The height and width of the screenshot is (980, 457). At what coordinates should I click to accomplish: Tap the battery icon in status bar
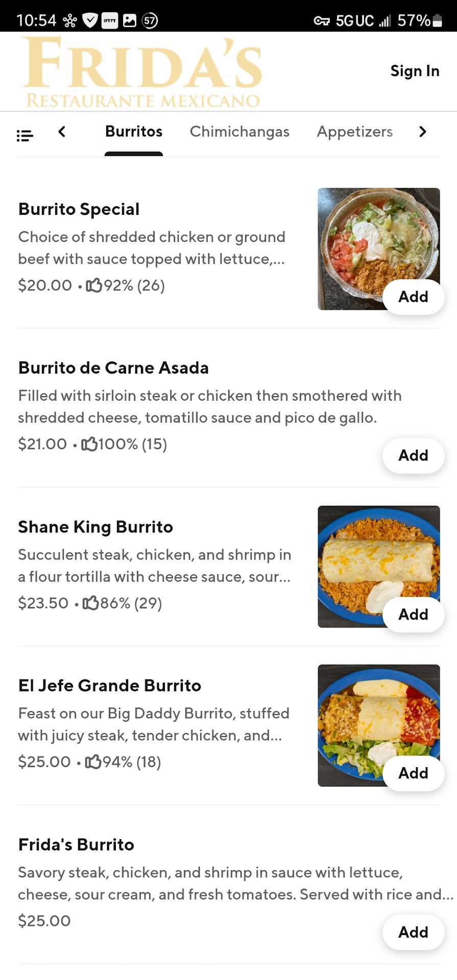[437, 20]
